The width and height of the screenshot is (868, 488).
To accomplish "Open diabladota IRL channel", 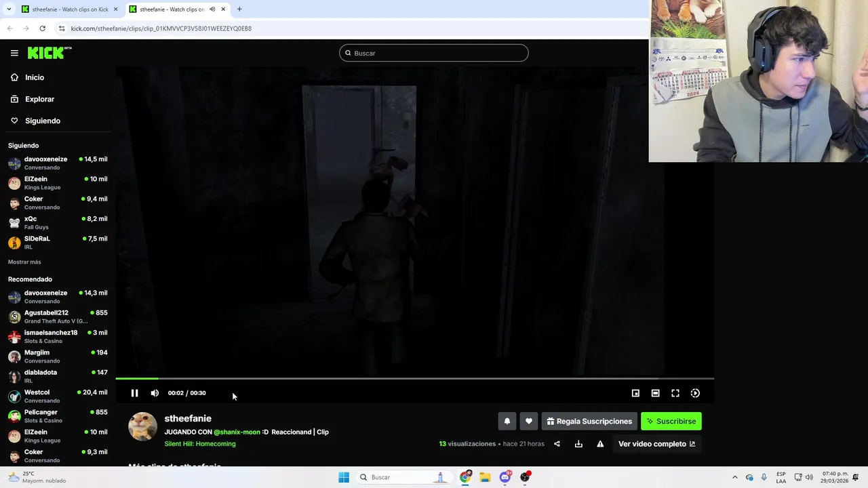I will coord(58,376).
